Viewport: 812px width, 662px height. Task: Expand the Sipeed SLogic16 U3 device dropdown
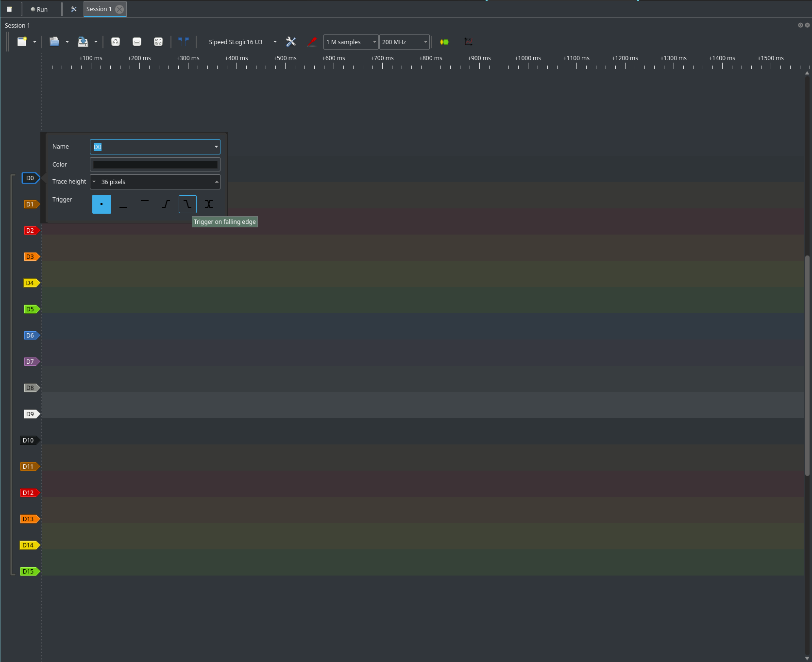click(275, 42)
